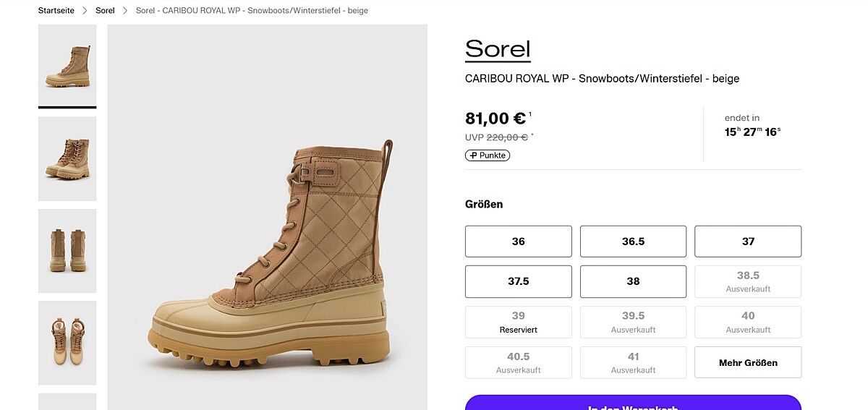Pick size 37.5
Viewport: 868px width, 410px height.
(518, 281)
